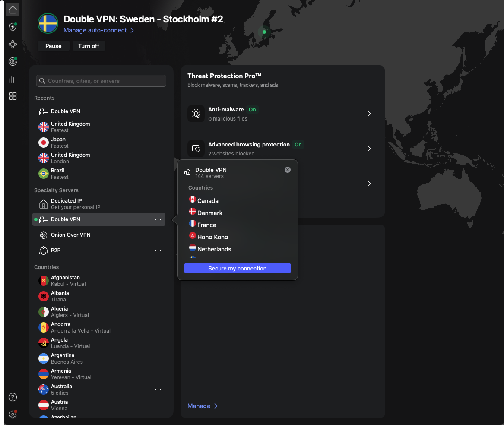Connect to United Kingdom Fastest recent
This screenshot has height=425, width=504.
(x=99, y=127)
